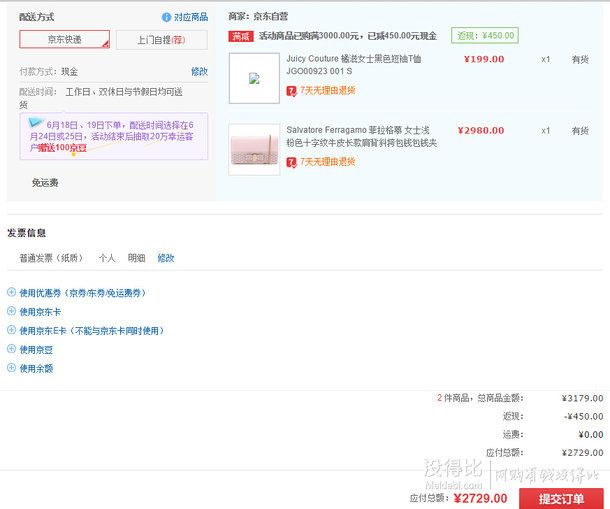Click plus icon beside 使用优惠券
The width and height of the screenshot is (610, 509).
tap(12, 292)
